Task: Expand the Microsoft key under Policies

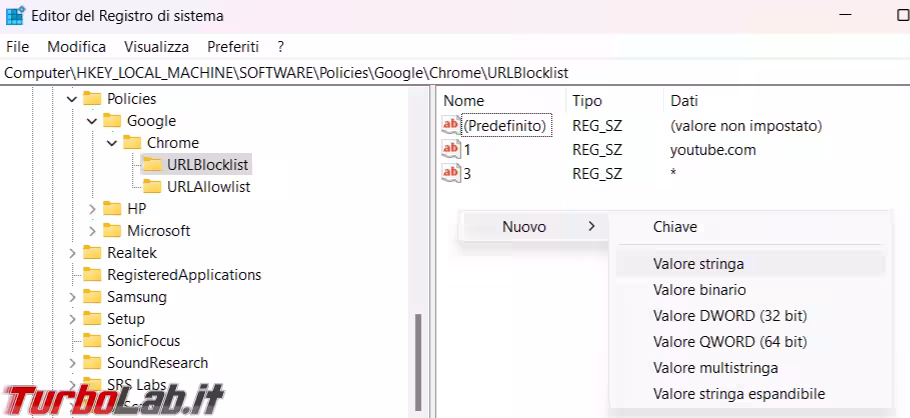Action: (92, 231)
